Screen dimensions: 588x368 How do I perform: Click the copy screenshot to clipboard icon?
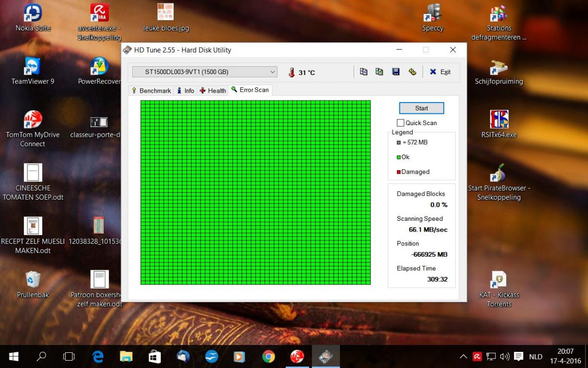[379, 72]
